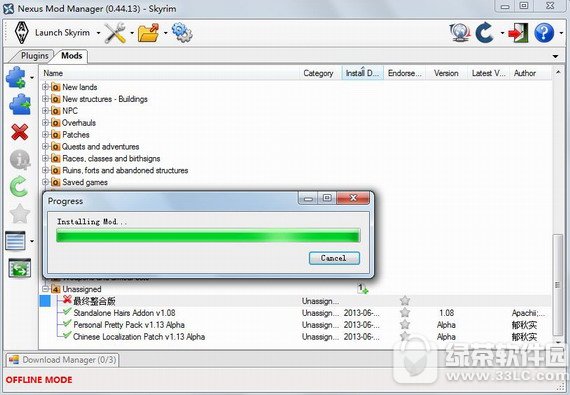Screen dimensions: 570x395
Task: Open settings with the blue gears icon
Action: pos(182,32)
